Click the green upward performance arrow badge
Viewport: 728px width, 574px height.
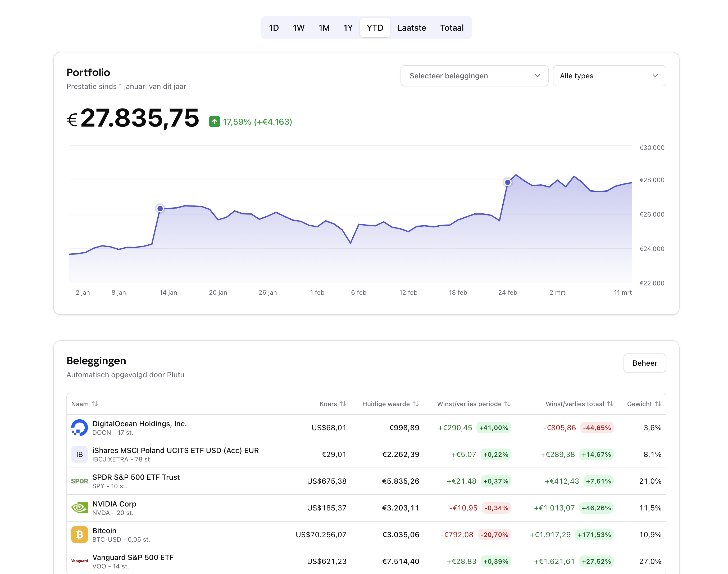tap(214, 121)
